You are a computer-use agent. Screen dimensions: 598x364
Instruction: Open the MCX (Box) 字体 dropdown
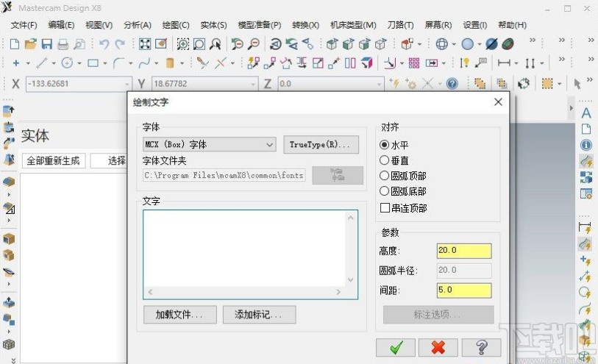tap(210, 144)
